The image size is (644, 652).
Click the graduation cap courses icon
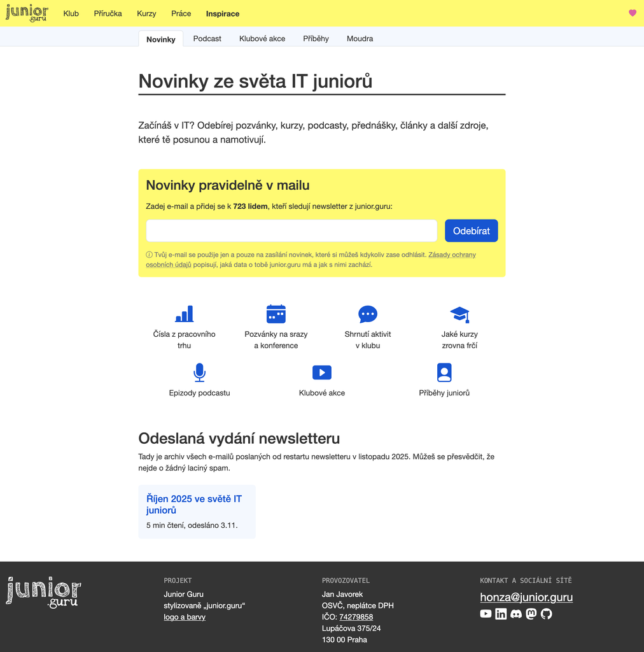pyautogui.click(x=459, y=314)
